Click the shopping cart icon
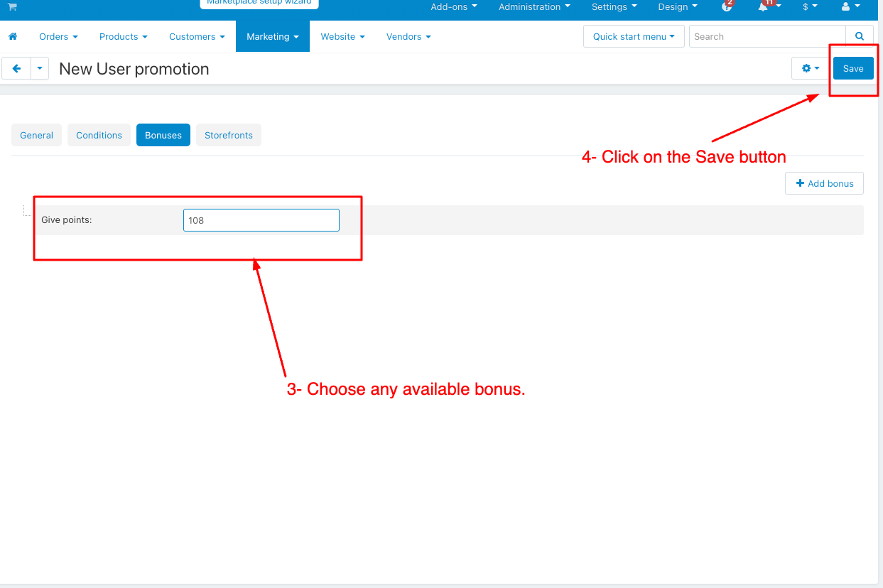The height and width of the screenshot is (588, 883). click(x=12, y=6)
